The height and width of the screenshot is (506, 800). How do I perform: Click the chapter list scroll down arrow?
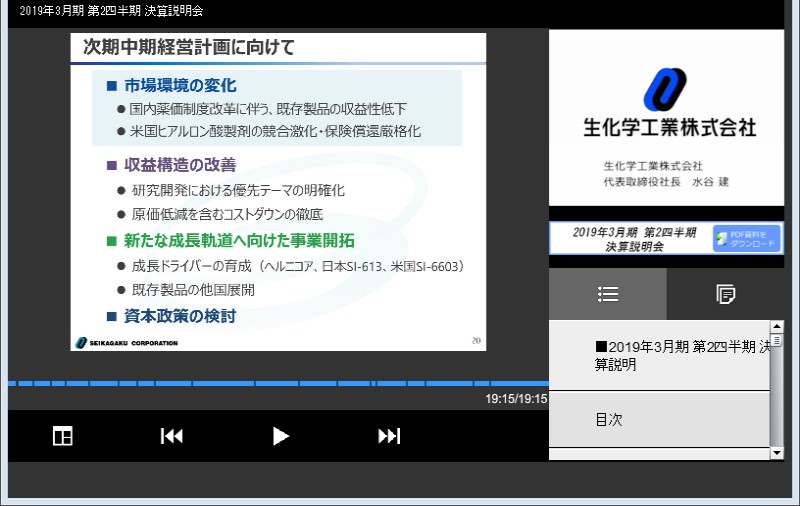click(777, 452)
